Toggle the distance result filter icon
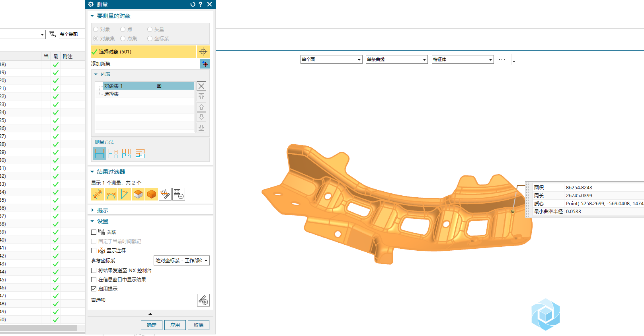Viewport: 644px width, 336px height. [x=98, y=194]
